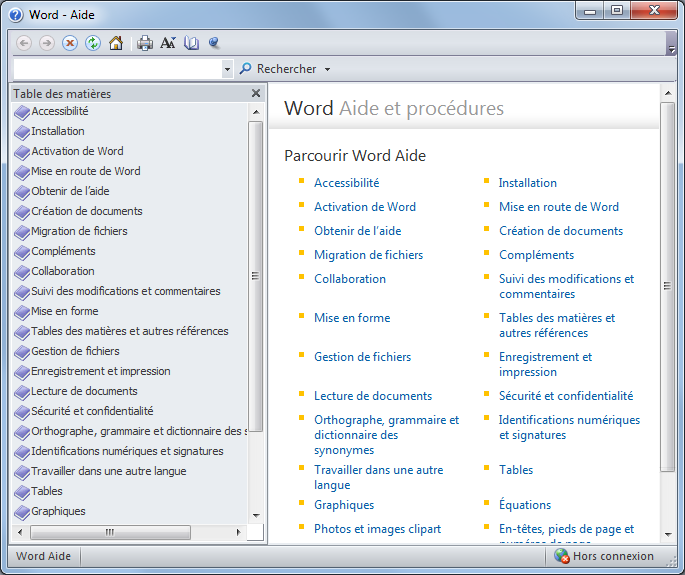Click the Stop loading icon
685x575 pixels.
[x=70, y=43]
